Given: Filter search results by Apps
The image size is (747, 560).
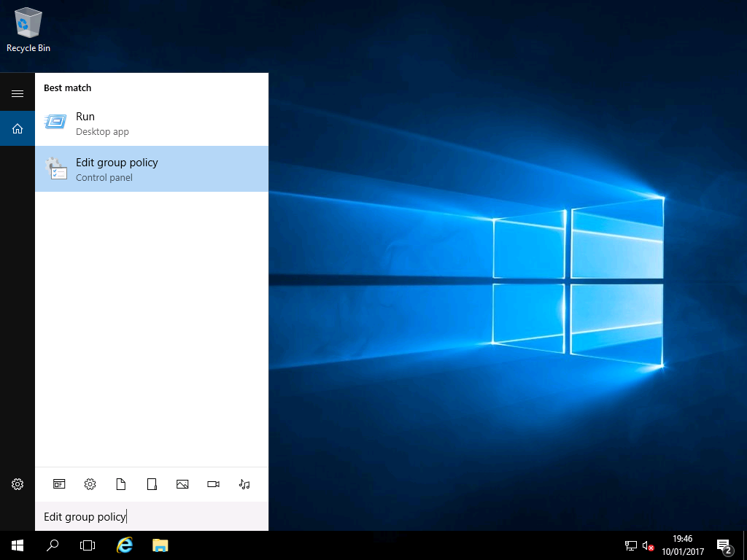Looking at the screenshot, I should coord(59,484).
